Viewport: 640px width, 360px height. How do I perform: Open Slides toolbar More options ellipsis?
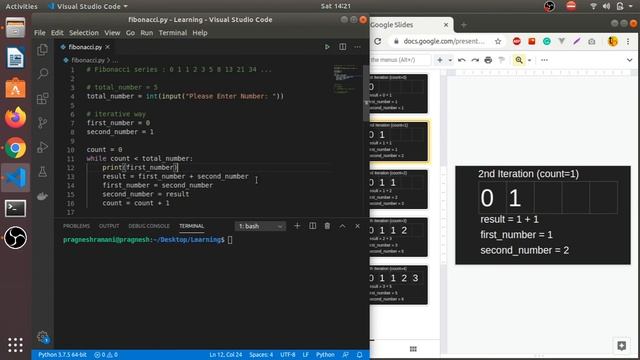click(544, 60)
